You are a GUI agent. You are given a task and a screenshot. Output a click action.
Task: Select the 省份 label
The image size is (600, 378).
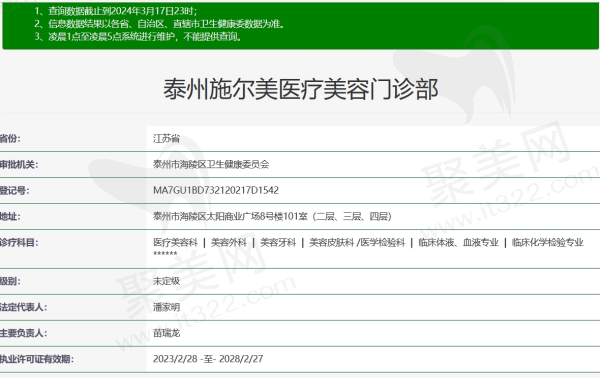10,138
